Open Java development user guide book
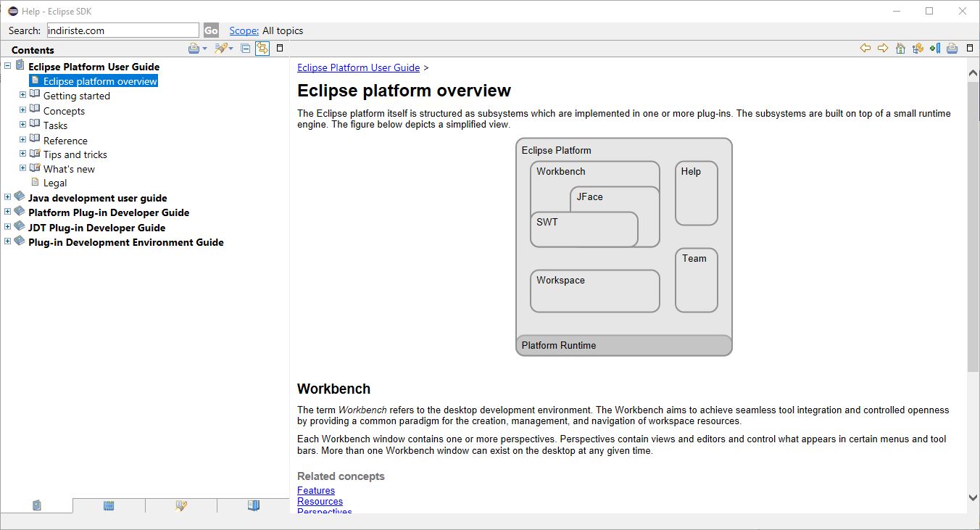The image size is (980, 530). pos(98,198)
